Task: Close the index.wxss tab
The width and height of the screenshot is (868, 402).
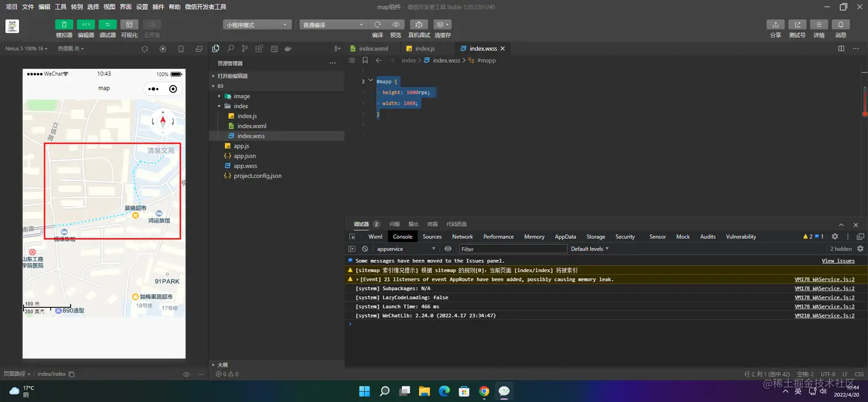Action: [x=503, y=49]
